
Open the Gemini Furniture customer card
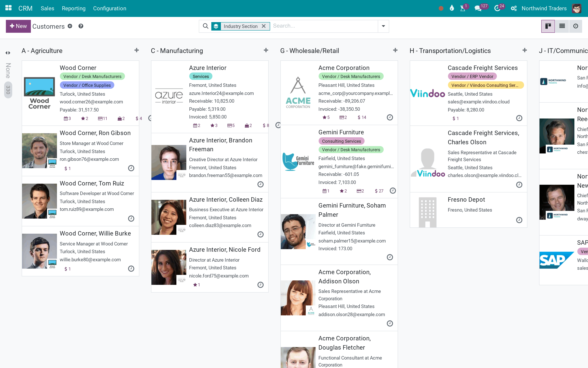coord(339,162)
